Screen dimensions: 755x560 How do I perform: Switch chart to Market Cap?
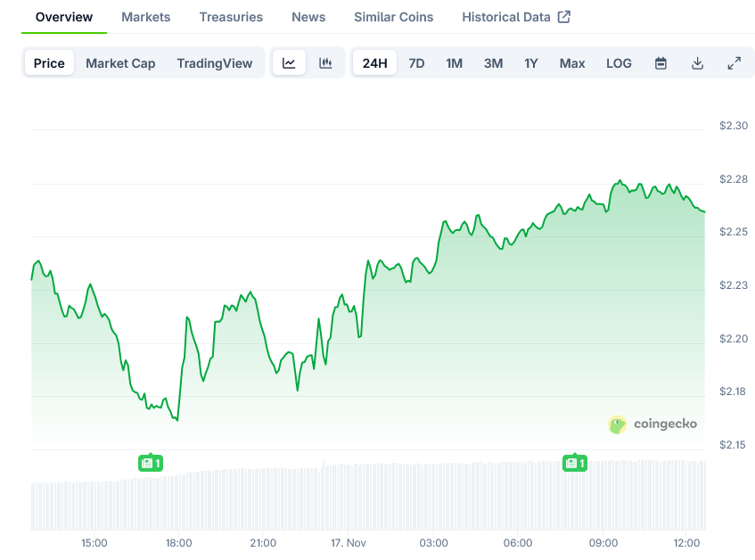(120, 63)
